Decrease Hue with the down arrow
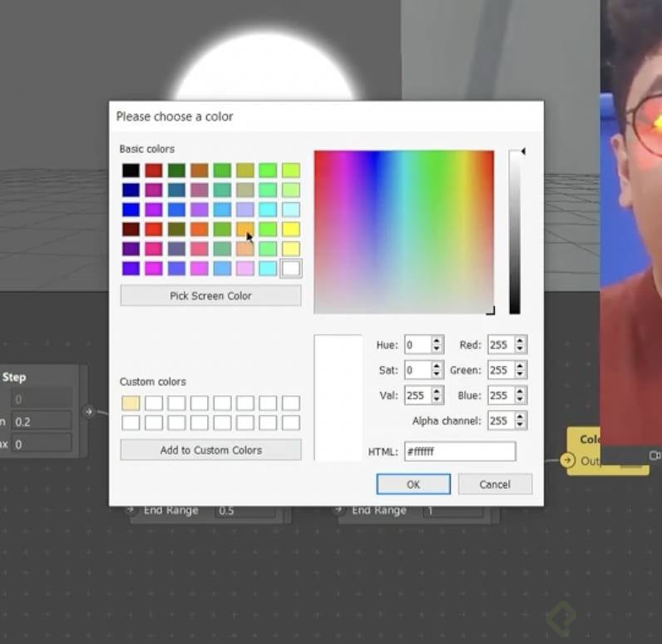Screen dimensions: 662x644 coord(437,349)
